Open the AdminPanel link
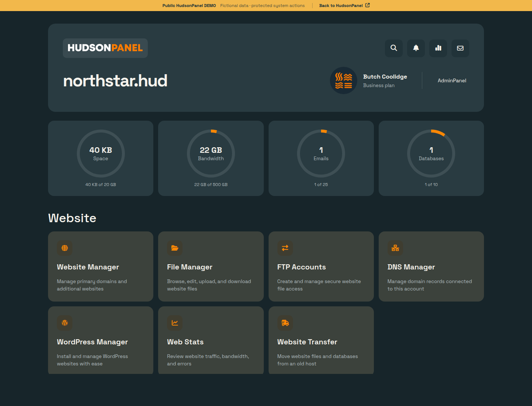532x406 pixels. click(x=452, y=80)
